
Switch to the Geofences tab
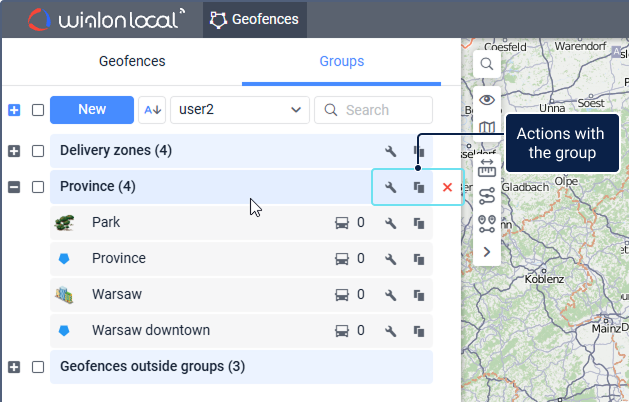tap(132, 61)
